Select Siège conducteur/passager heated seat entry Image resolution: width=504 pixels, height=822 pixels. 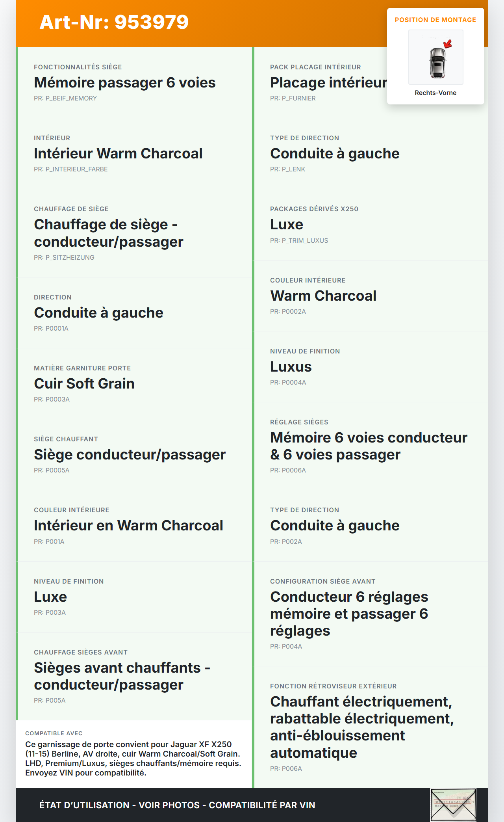point(130,455)
